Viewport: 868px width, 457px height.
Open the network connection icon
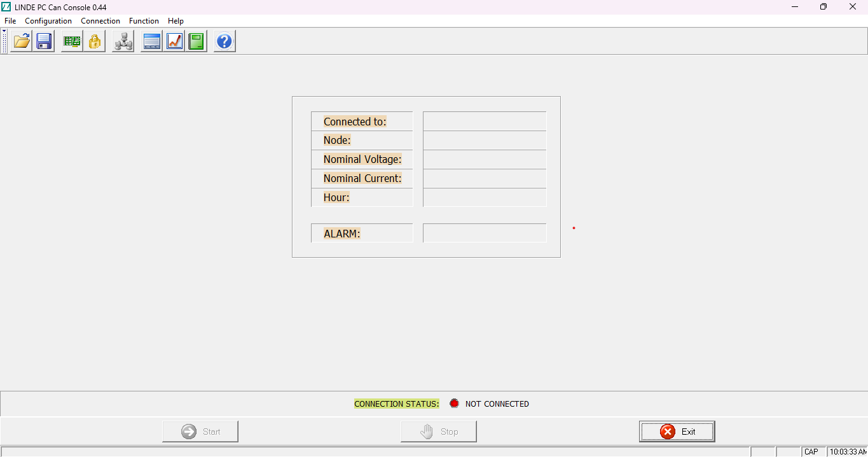pos(123,42)
